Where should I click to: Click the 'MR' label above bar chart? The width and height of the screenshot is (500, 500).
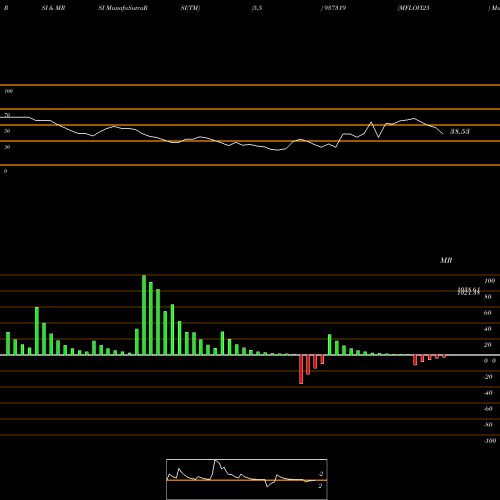(446, 260)
